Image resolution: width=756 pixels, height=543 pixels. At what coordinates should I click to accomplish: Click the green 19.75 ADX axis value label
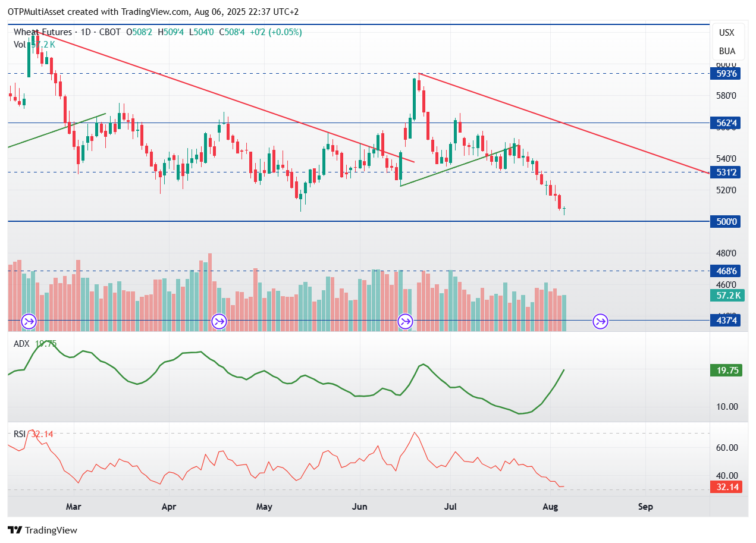(x=726, y=370)
